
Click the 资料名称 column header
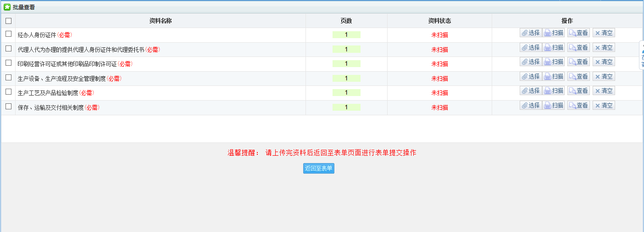[x=161, y=21]
